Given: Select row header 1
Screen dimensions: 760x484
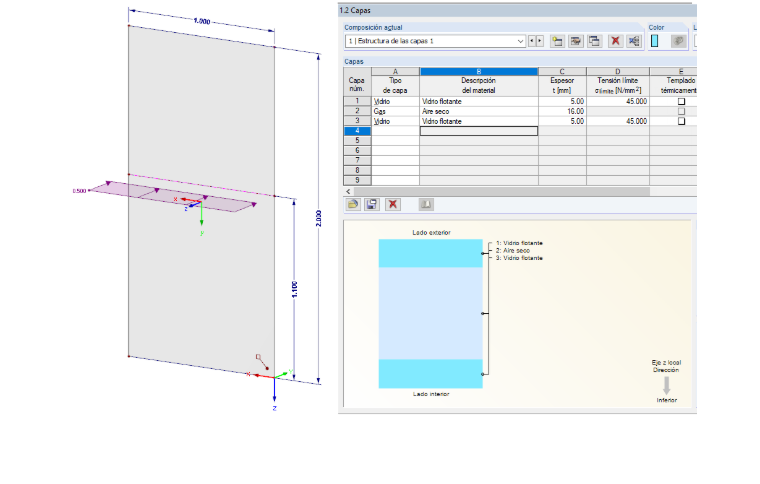Looking at the screenshot, I should tap(357, 101).
